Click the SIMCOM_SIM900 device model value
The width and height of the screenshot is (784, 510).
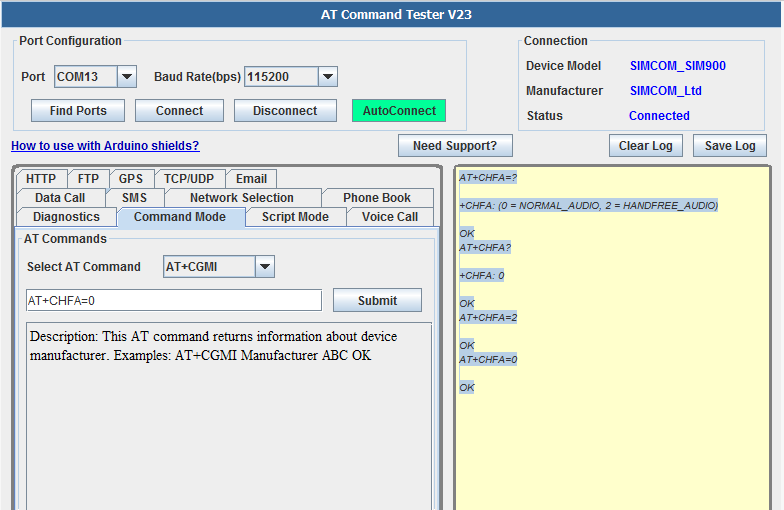[678, 66]
